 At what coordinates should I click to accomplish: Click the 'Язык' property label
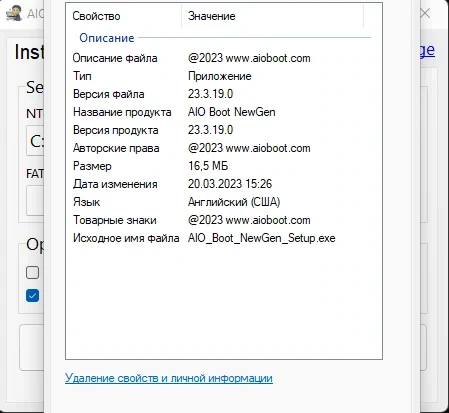tap(87, 202)
